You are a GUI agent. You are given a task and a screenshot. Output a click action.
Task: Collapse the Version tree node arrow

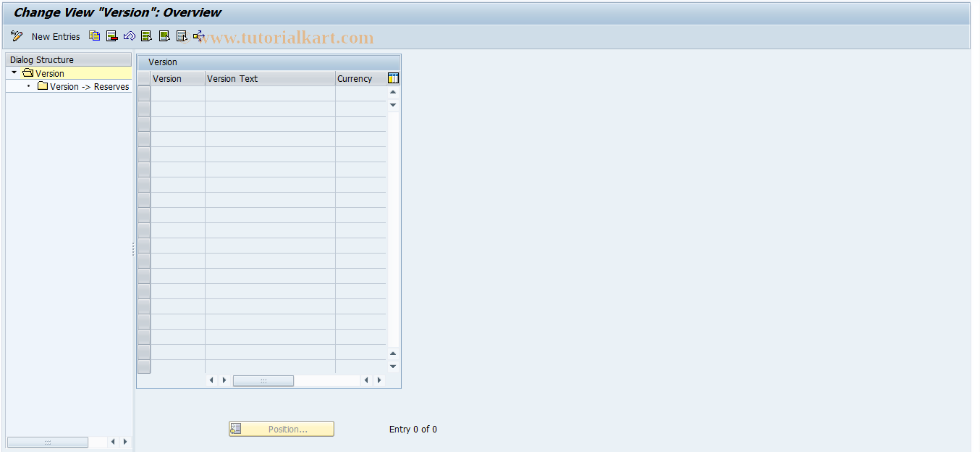pos(14,72)
